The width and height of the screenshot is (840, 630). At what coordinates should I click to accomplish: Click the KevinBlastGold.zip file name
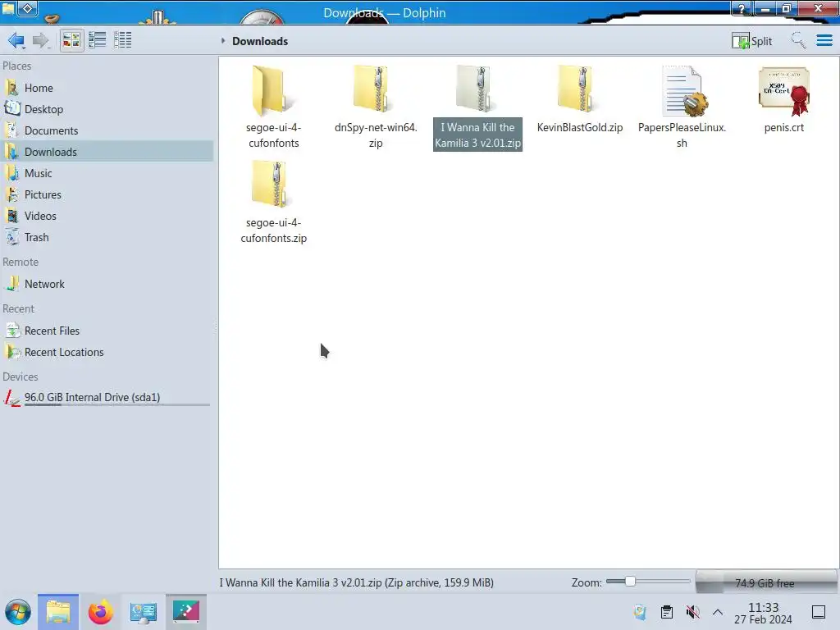pos(580,127)
